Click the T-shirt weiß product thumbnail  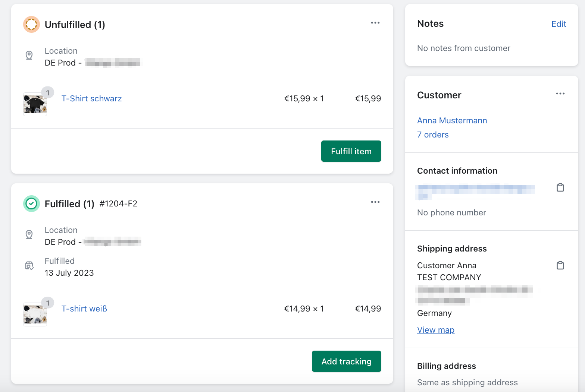click(x=35, y=314)
